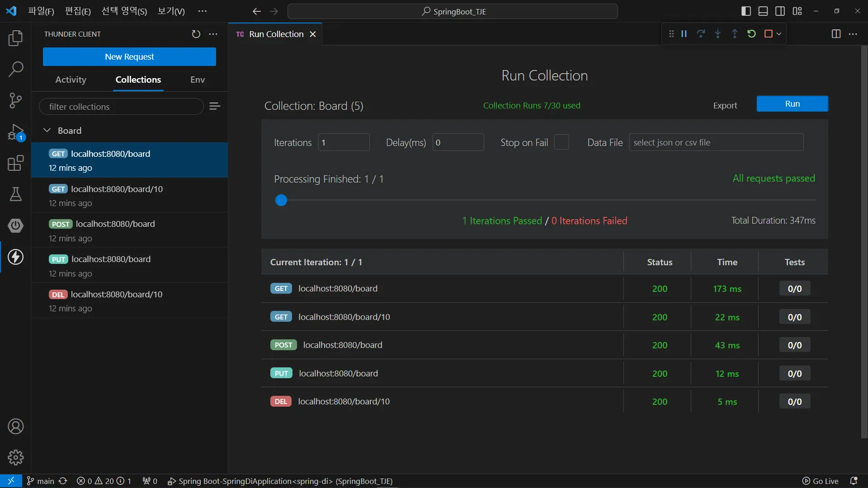Switch to the Activity tab
Viewport: 868px width, 488px height.
(71, 80)
